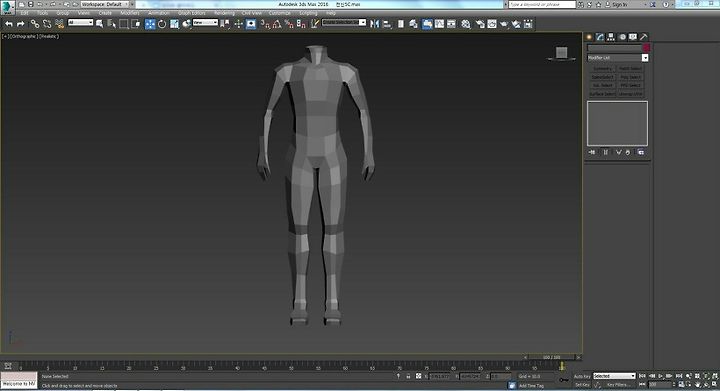Open the Schematic View icon
Image resolution: width=720 pixels, height=391 pixels.
click(451, 24)
